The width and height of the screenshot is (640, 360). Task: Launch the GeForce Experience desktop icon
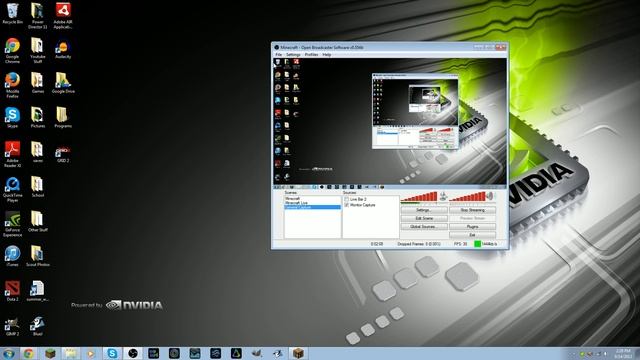pos(12,224)
